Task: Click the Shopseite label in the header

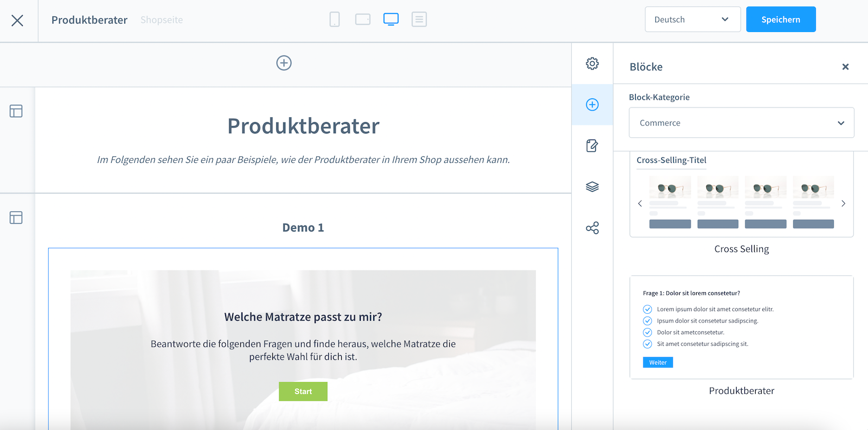Action: pos(162,20)
